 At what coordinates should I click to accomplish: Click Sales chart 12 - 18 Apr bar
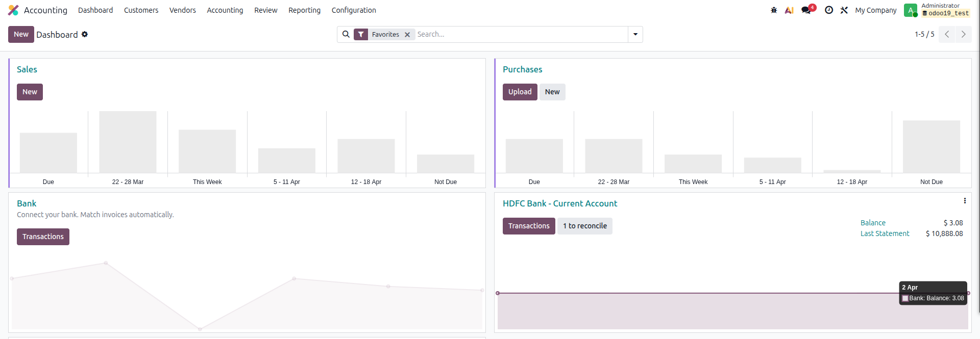click(366, 155)
